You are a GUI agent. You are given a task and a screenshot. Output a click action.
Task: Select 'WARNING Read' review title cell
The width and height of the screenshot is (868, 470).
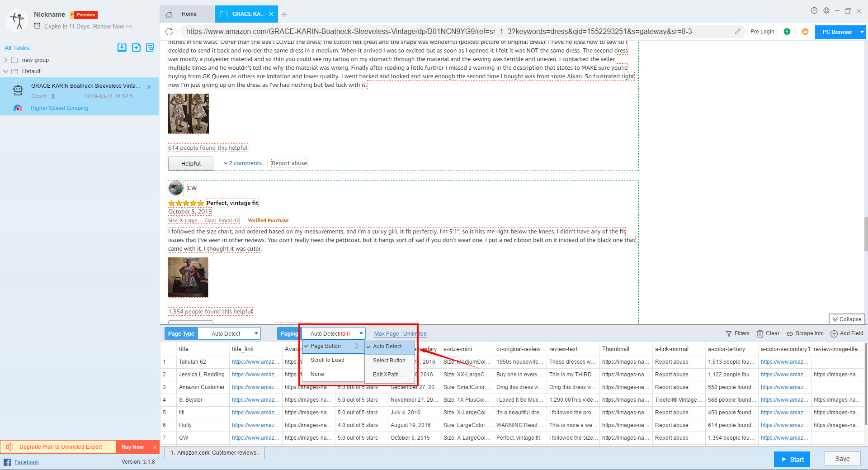tap(520, 425)
